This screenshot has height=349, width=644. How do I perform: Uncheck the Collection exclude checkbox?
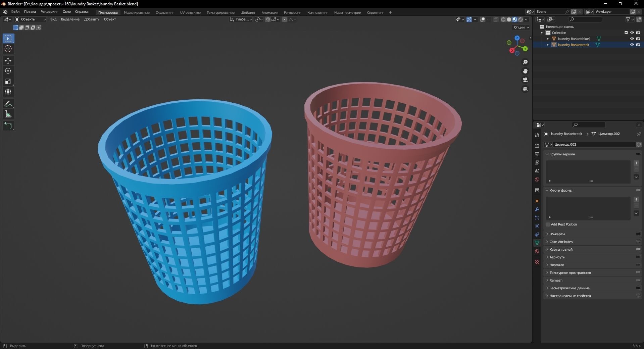coord(626,33)
